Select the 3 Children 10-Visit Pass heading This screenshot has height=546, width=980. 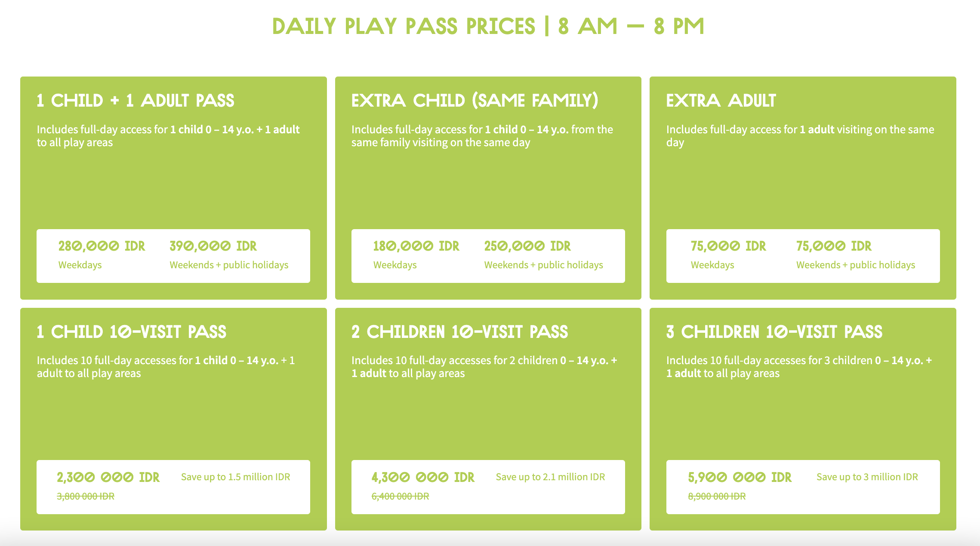pos(774,332)
